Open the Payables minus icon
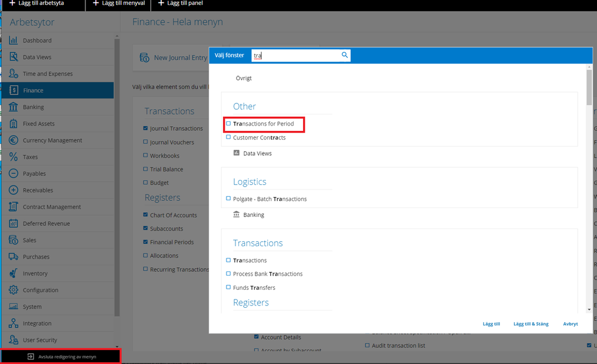The image size is (597, 364). [13, 173]
